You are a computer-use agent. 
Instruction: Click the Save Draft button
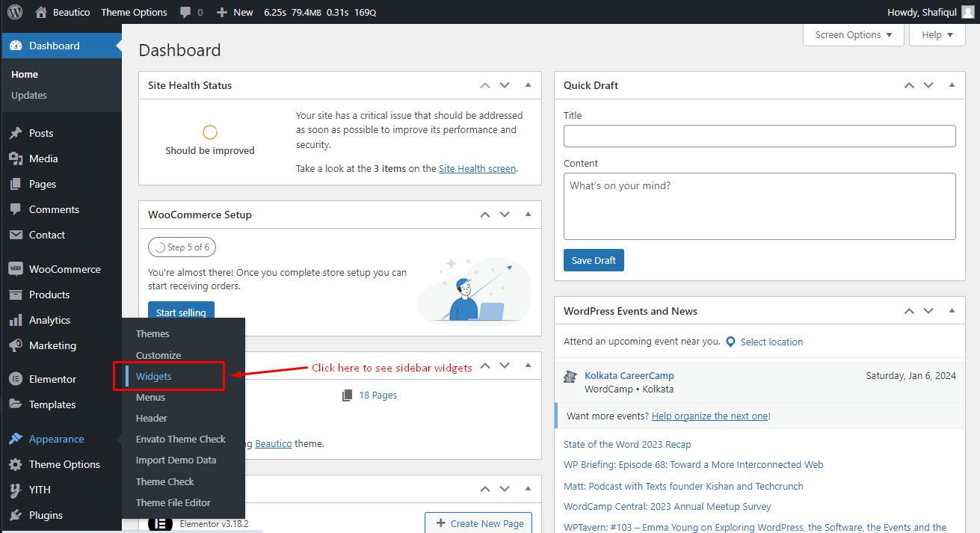pos(594,260)
